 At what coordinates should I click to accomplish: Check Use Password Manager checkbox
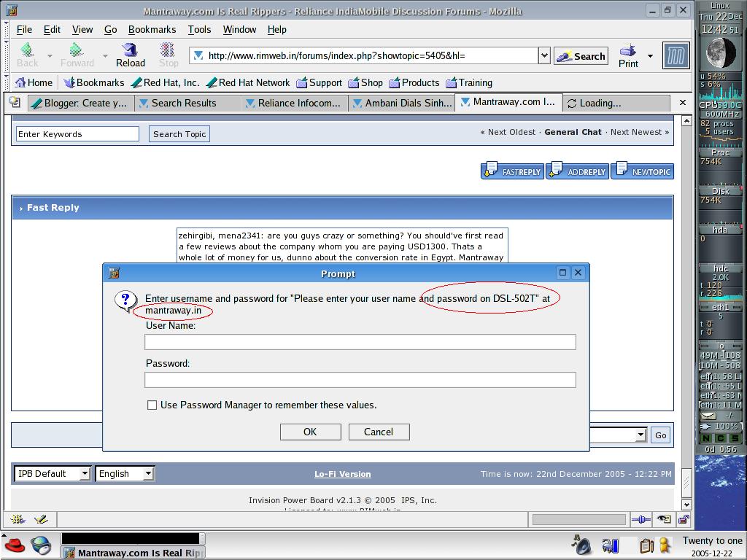click(152, 405)
